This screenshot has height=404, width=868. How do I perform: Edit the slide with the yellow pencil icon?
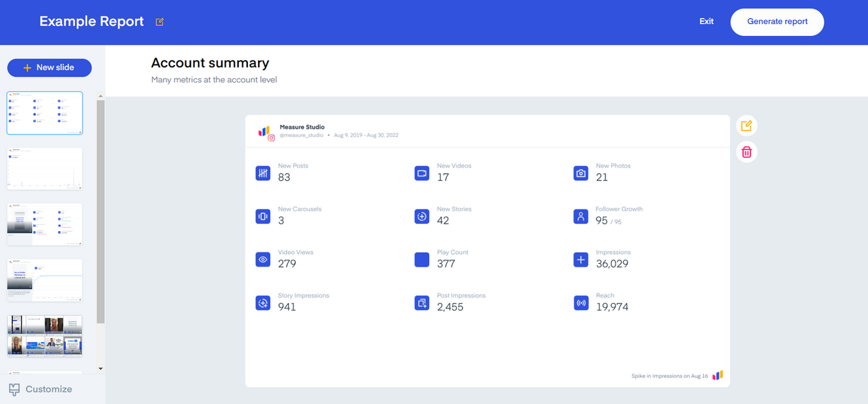click(746, 126)
